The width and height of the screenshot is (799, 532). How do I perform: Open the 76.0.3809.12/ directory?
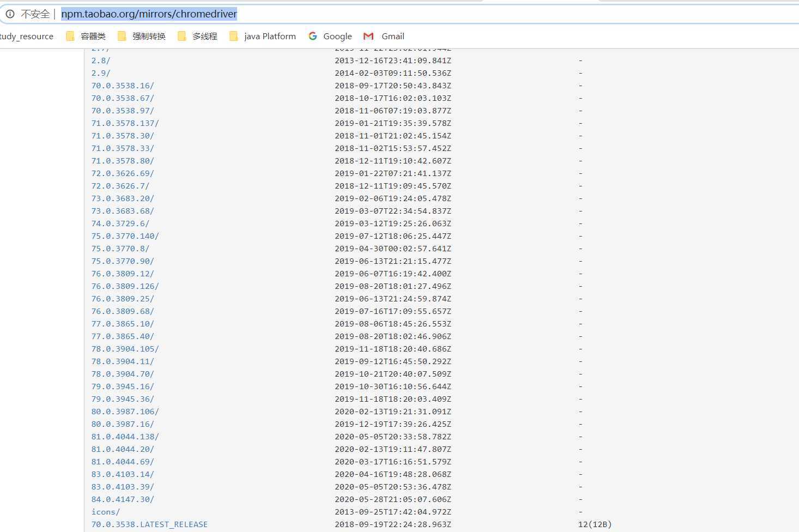pos(123,274)
